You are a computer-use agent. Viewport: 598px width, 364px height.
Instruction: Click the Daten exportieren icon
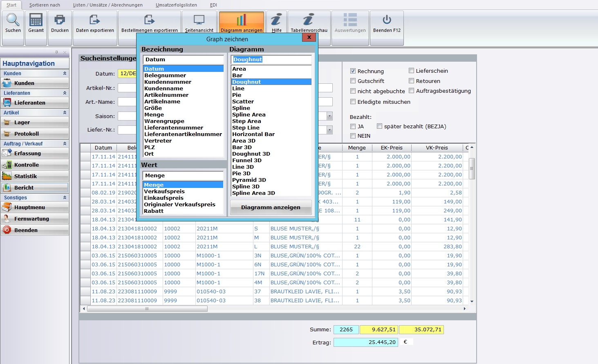[95, 20]
